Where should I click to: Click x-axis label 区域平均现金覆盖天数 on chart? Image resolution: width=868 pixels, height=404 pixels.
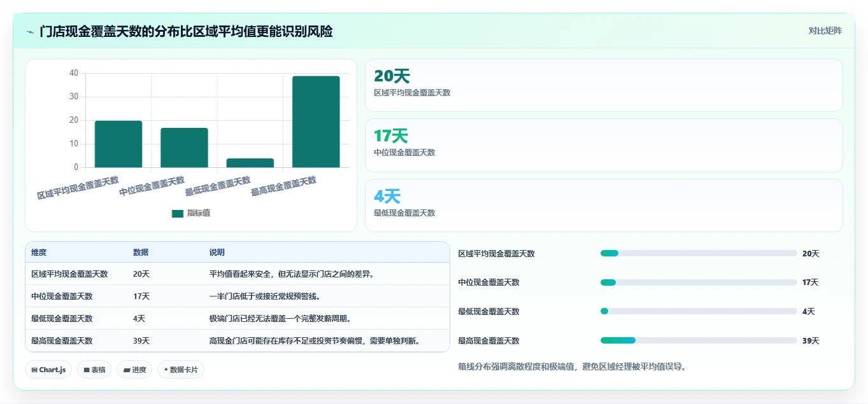(78, 188)
